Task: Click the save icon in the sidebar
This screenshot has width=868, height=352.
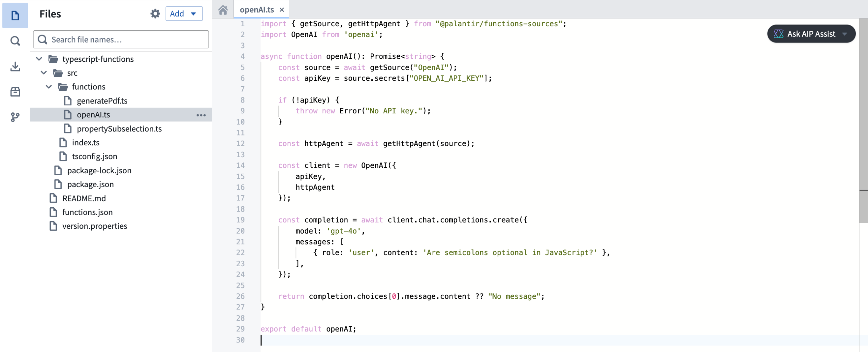Action: [15, 92]
